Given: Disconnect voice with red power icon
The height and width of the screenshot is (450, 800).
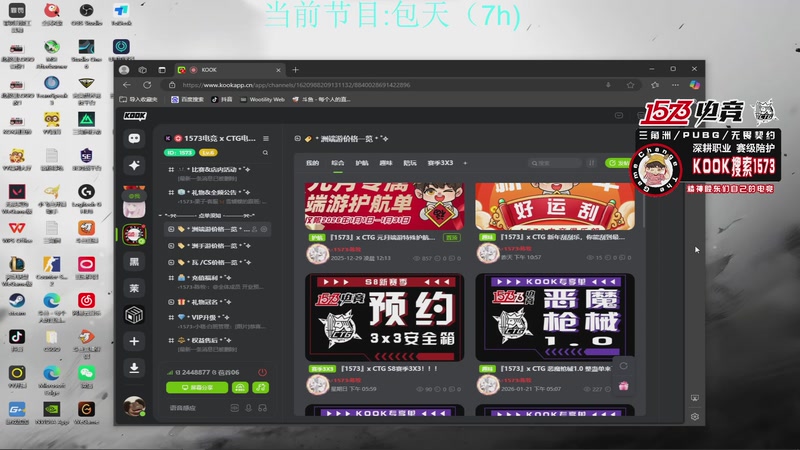Looking at the screenshot, I should (x=262, y=372).
